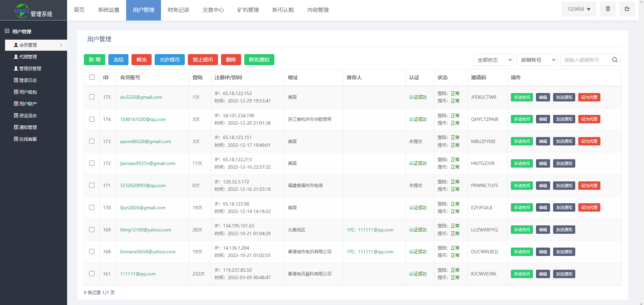Viewport: 644px width, 305px height.
Task: Click the search magnifier icon
Action: click(614, 60)
